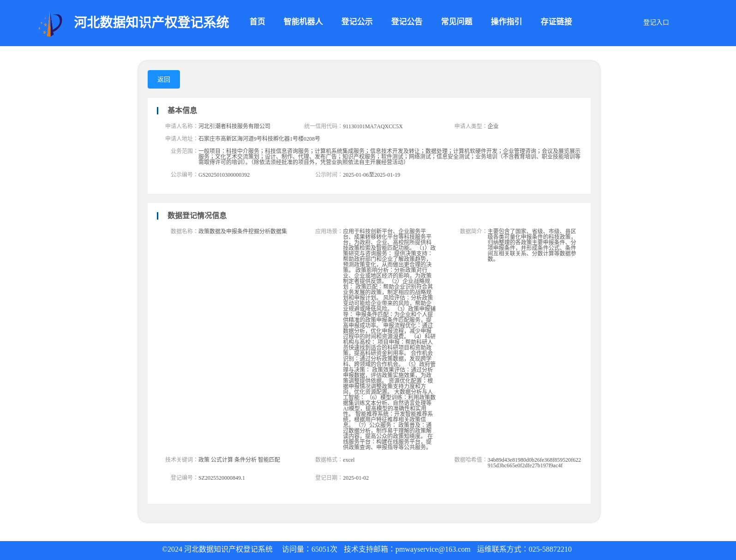Open 常见问题 in the top navigation
This screenshot has width=736, height=560.
456,22
